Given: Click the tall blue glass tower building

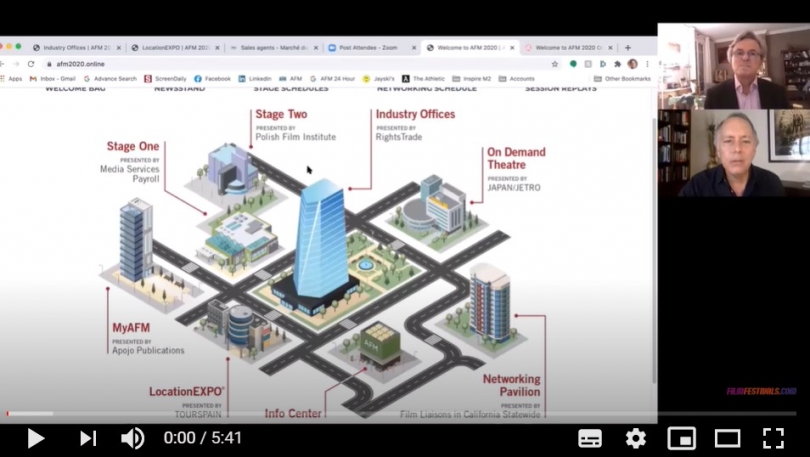Looking at the screenshot, I should 321,238.
